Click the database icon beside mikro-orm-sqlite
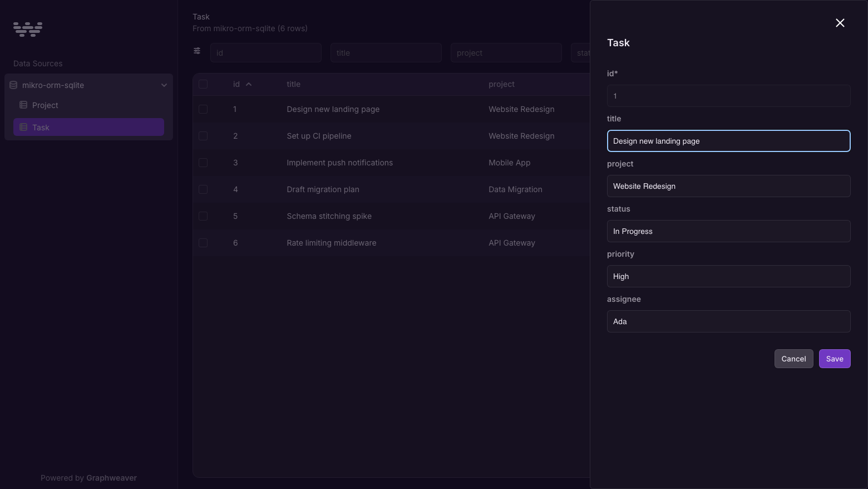Screen dimensions: 868x489 click(13, 85)
